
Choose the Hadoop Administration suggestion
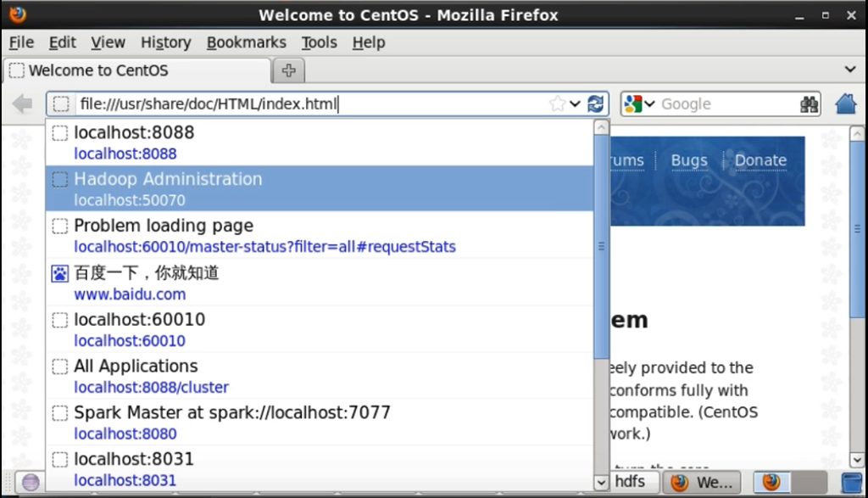[320, 188]
